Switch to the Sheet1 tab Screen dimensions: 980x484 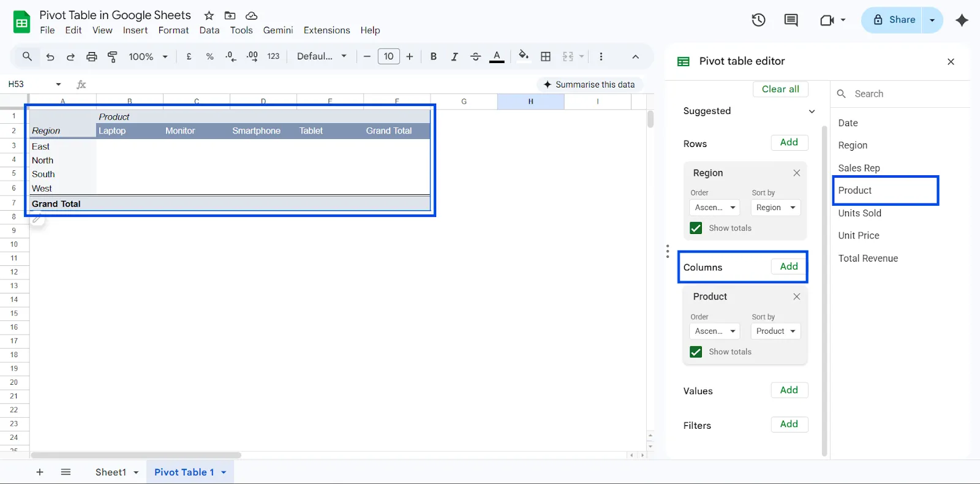click(110, 472)
